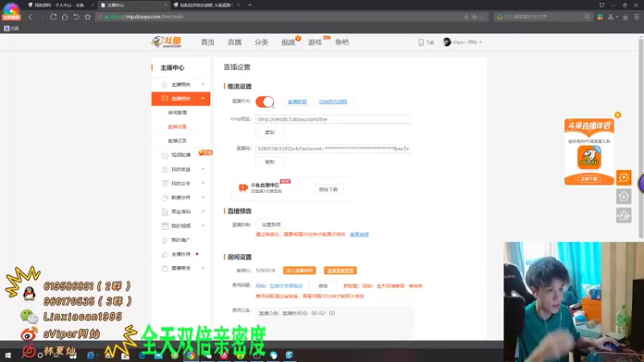Switch to the first browser tab 个人中心
Screen dimensions: 644x362
[61, 5]
